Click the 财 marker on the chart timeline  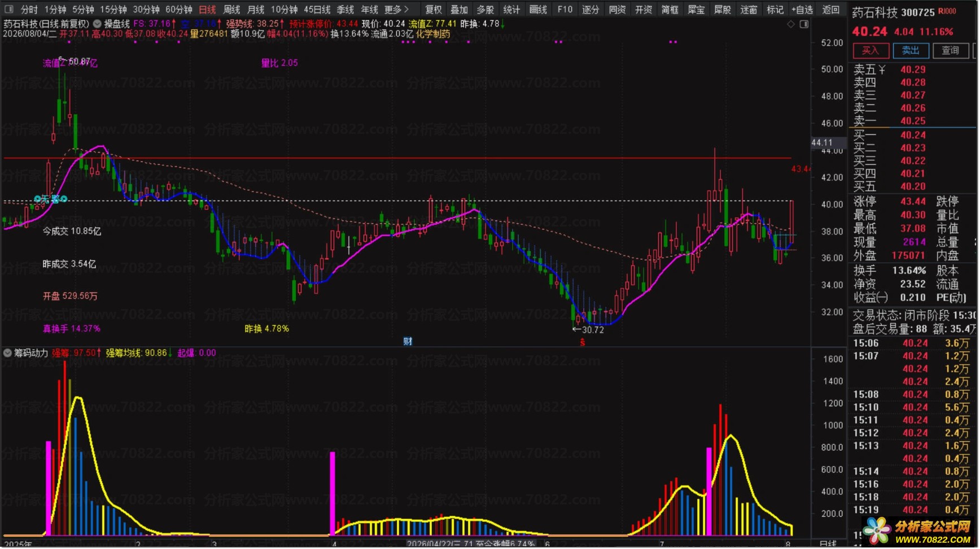pyautogui.click(x=408, y=341)
